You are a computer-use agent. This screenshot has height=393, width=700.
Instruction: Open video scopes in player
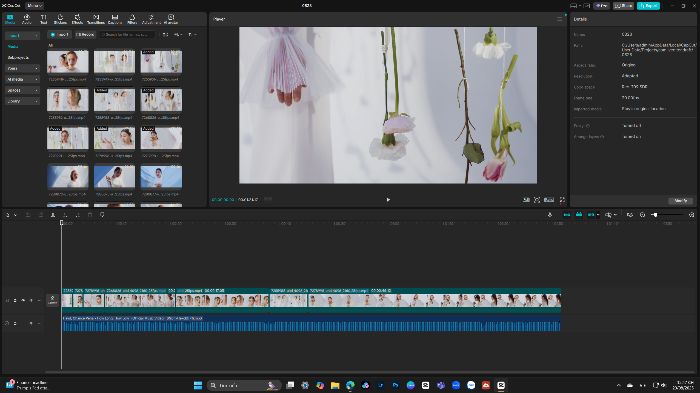[x=526, y=200]
